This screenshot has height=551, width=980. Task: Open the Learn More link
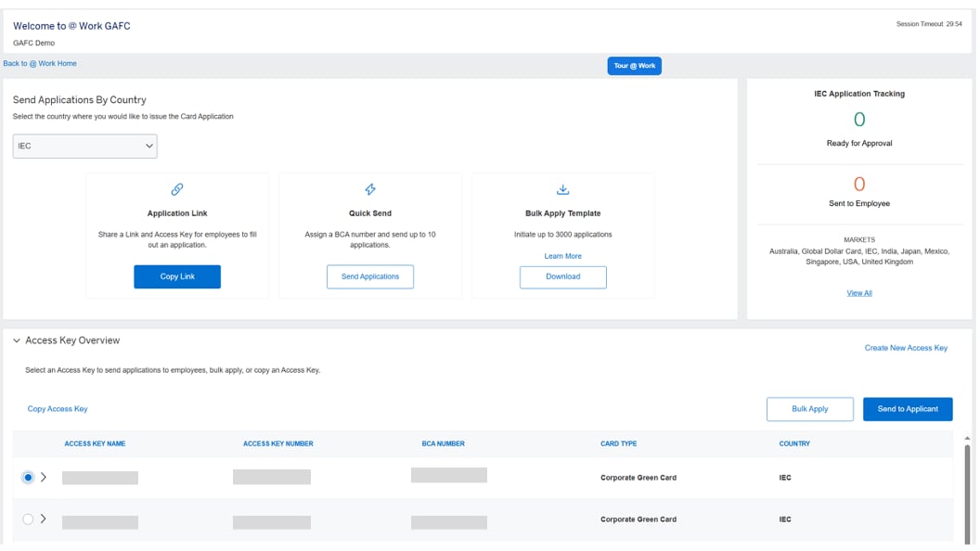(562, 255)
